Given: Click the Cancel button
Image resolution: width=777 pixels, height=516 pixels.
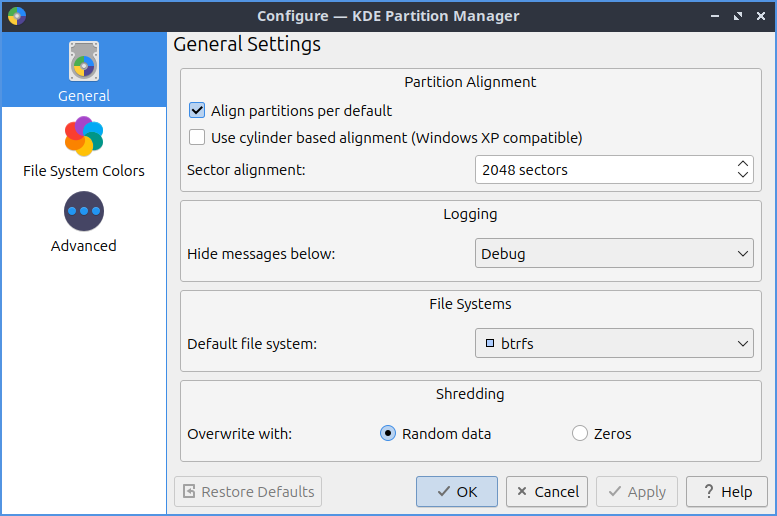Looking at the screenshot, I should [x=546, y=491].
